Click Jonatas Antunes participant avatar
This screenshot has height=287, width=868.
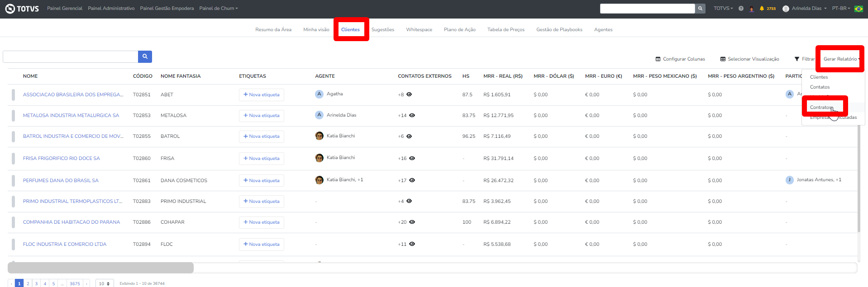point(790,180)
